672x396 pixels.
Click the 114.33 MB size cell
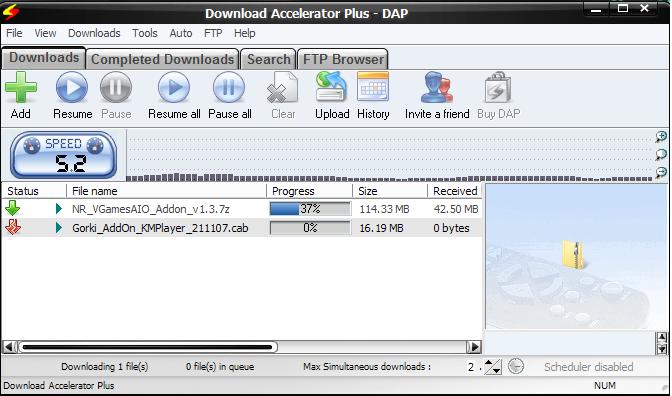pos(384,209)
